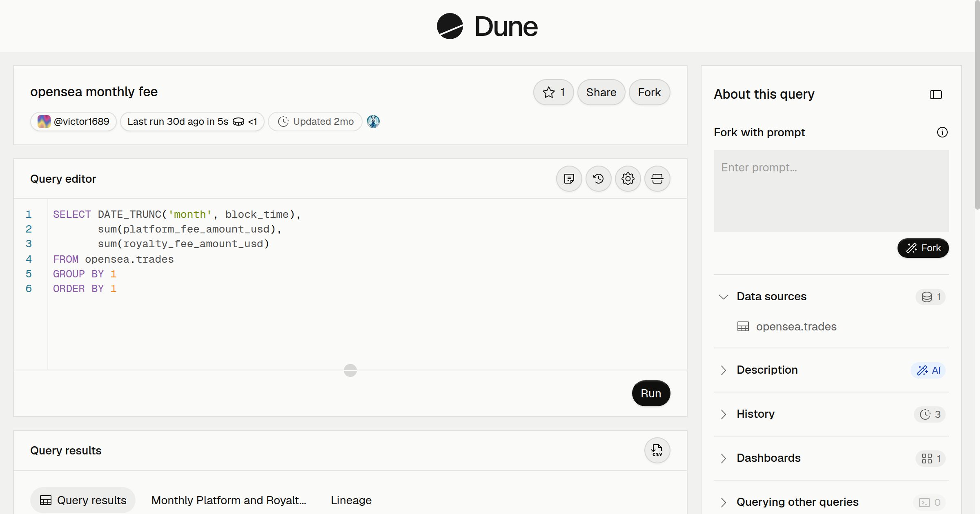Click sum(royalty_fee_amount_usd) code line
The height and width of the screenshot is (514, 980).
(183, 244)
